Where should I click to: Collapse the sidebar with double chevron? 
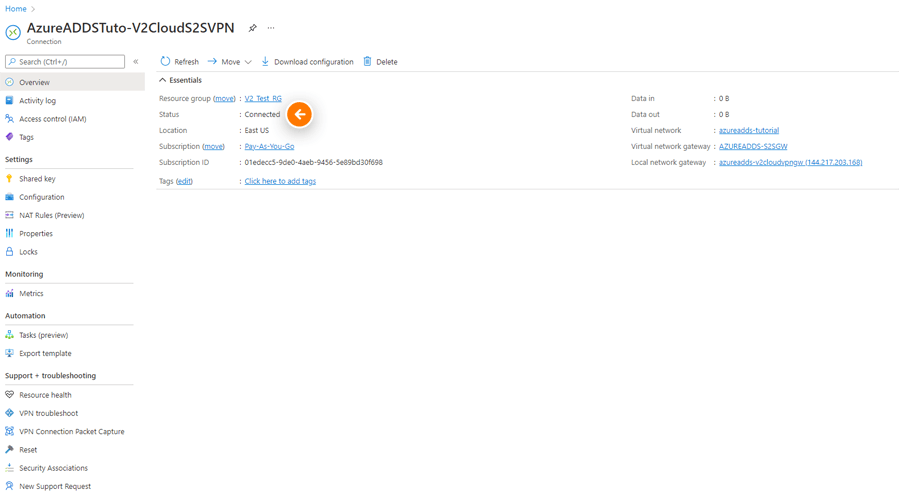tap(136, 61)
